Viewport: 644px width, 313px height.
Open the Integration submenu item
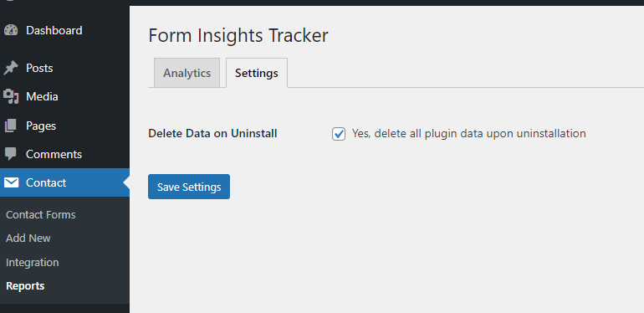click(x=33, y=262)
